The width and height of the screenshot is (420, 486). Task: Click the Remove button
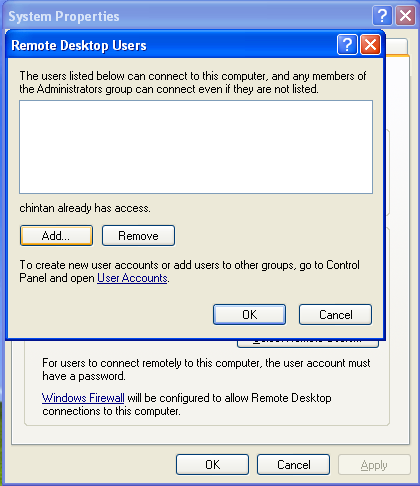pos(138,236)
